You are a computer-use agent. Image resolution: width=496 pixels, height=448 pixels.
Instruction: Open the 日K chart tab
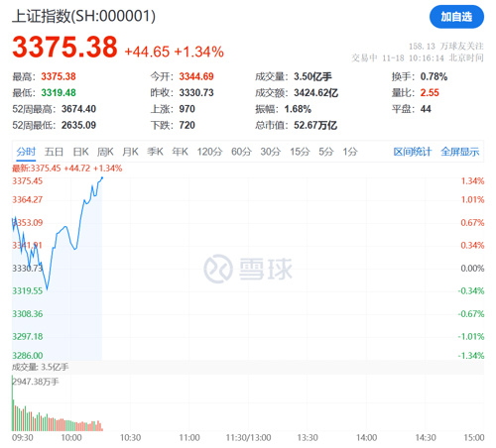click(80, 152)
